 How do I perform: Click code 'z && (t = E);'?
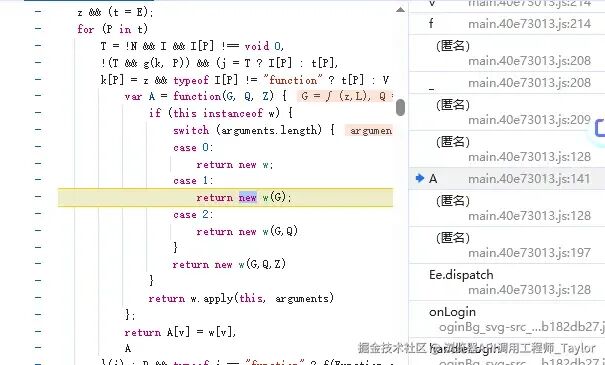click(x=115, y=12)
